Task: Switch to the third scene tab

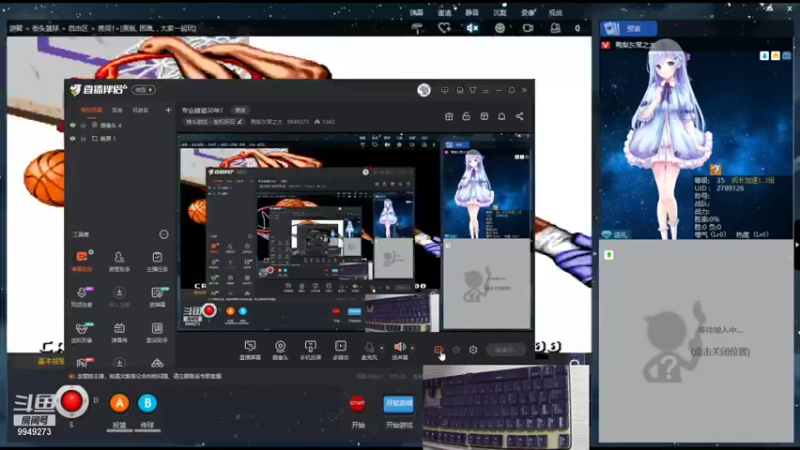Action: pos(140,110)
